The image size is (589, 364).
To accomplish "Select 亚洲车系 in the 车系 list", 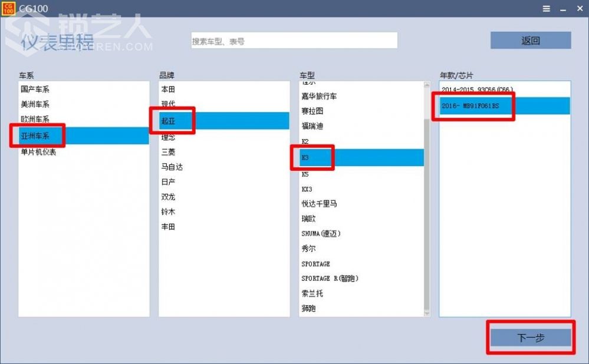I will pos(84,135).
